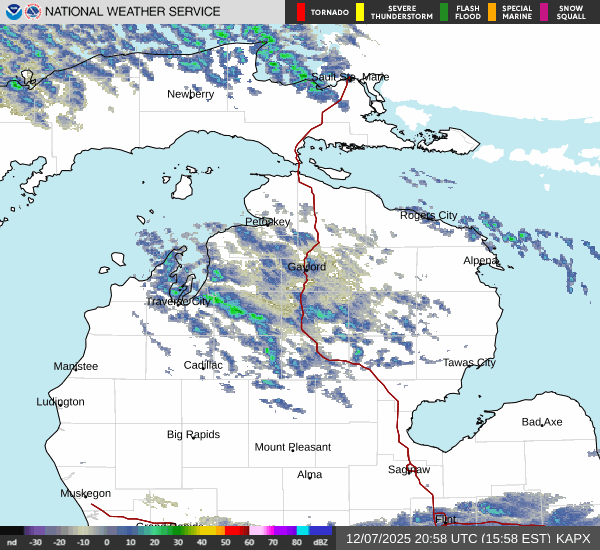Click the Traverse City map label
This screenshot has width=600, height=550.
pos(178,301)
